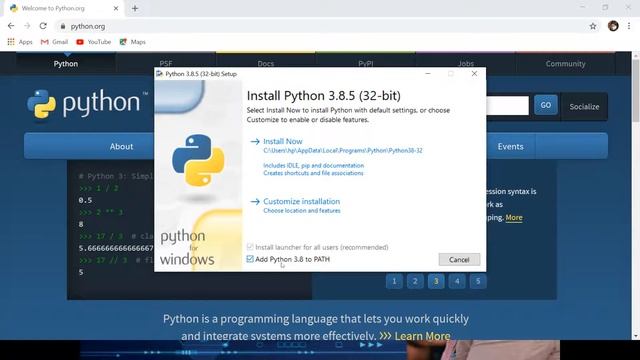This screenshot has height=360, width=640.
Task: Go to slide 4 in the carousel
Action: click(x=457, y=281)
